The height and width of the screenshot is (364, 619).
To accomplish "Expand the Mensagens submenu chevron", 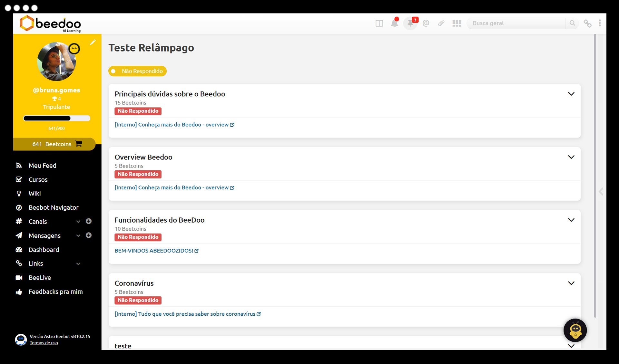I will click(x=78, y=236).
